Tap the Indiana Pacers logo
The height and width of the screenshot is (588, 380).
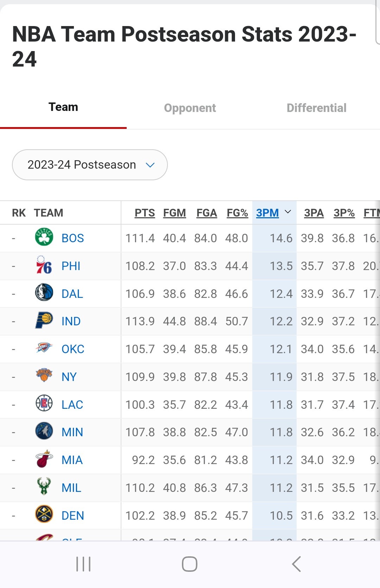click(44, 320)
